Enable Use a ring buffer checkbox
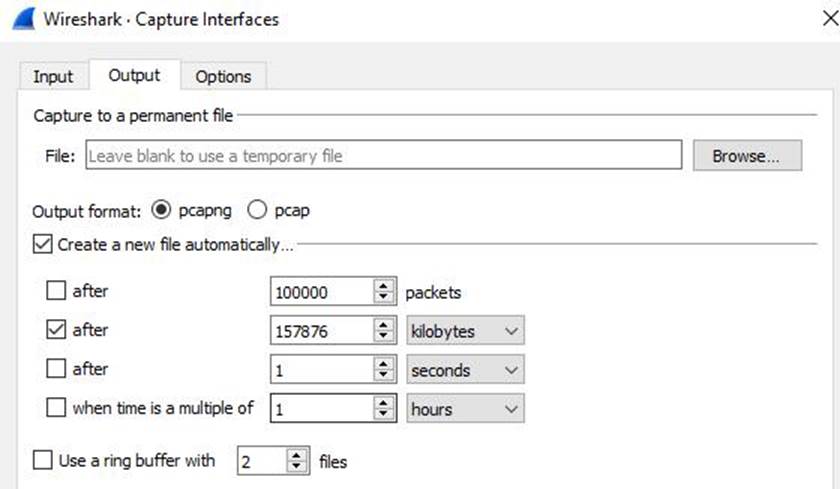The width and height of the screenshot is (840, 489). click(43, 461)
